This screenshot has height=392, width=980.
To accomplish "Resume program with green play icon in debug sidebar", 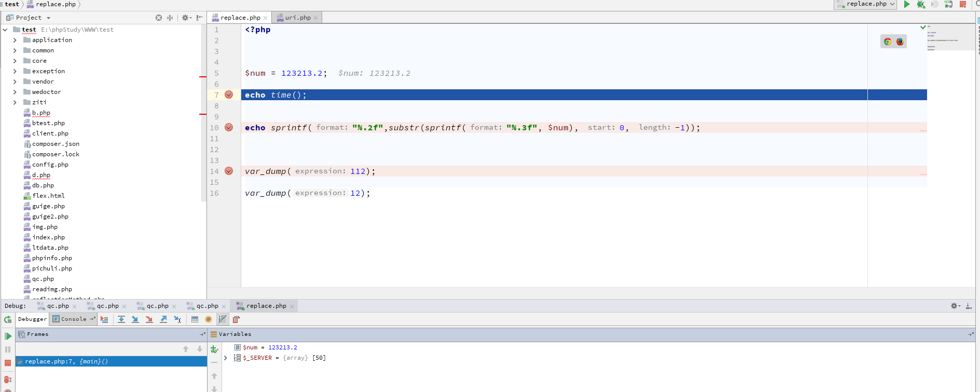I will (x=8, y=336).
